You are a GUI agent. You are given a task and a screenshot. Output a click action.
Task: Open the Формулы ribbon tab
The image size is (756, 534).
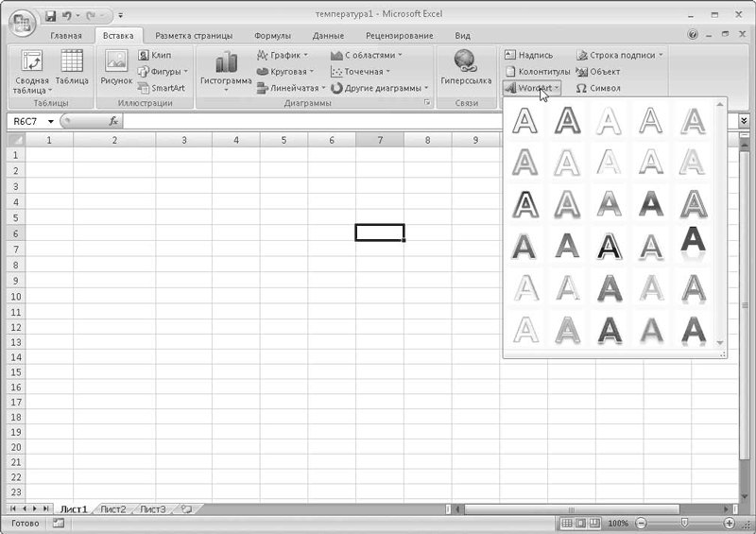pos(272,36)
